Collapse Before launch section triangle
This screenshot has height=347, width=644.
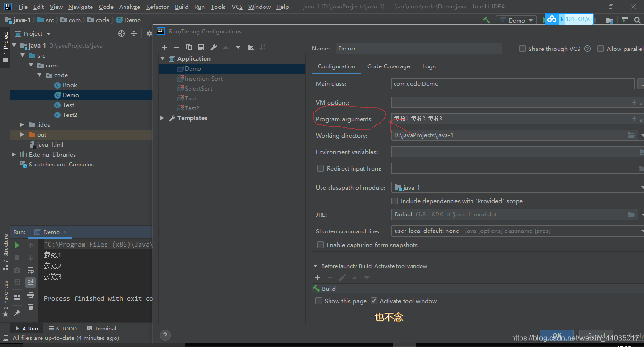pyautogui.click(x=315, y=266)
